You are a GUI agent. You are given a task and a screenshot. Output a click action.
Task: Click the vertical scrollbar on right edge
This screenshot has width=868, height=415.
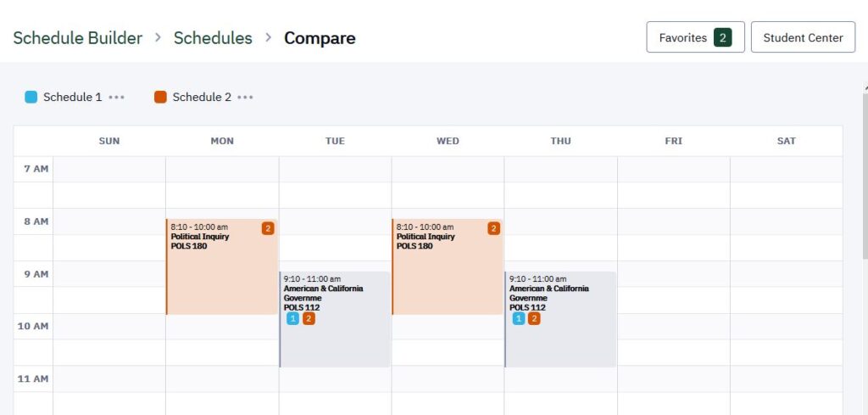point(865,171)
